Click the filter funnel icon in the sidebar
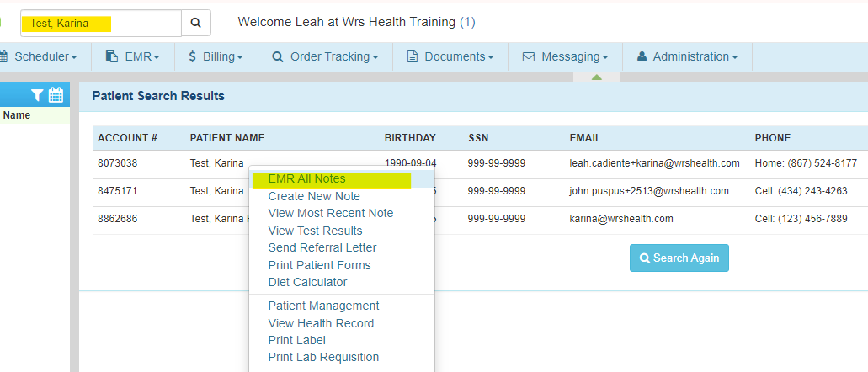 point(37,95)
